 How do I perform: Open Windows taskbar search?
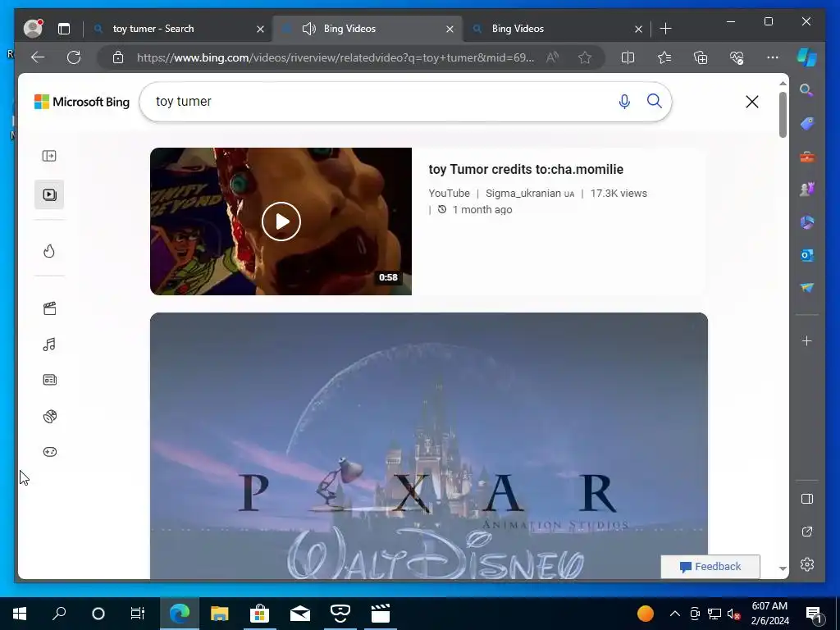point(59,614)
